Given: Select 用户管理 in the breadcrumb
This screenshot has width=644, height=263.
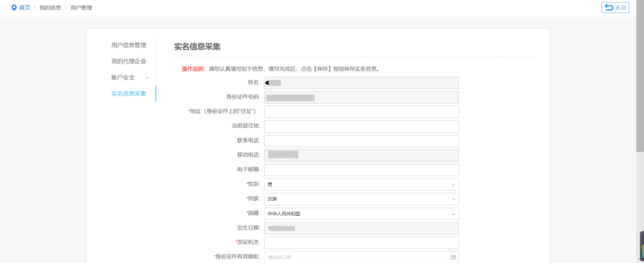Looking at the screenshot, I should [81, 8].
